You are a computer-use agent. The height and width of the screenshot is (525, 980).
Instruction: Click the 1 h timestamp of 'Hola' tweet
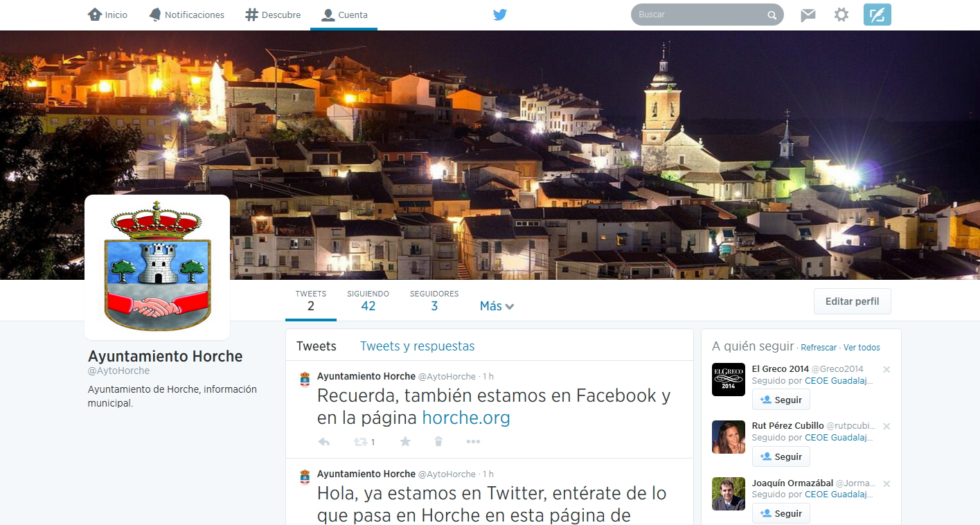pyautogui.click(x=488, y=474)
